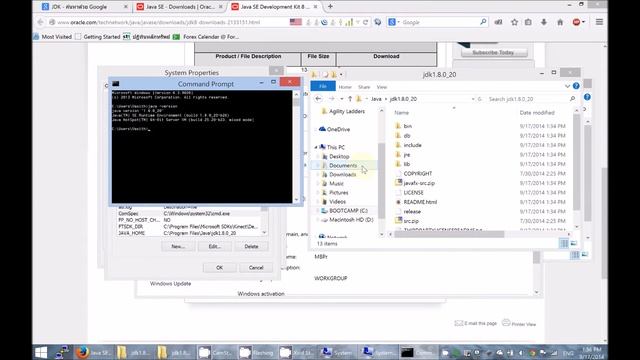
Task: Select the JAVA_HOME variable row
Action: click(x=189, y=233)
